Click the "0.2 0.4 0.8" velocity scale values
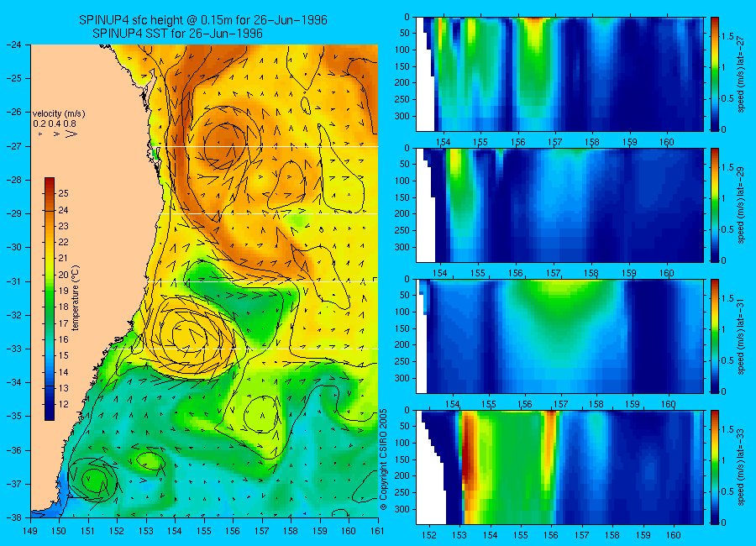 (55, 123)
